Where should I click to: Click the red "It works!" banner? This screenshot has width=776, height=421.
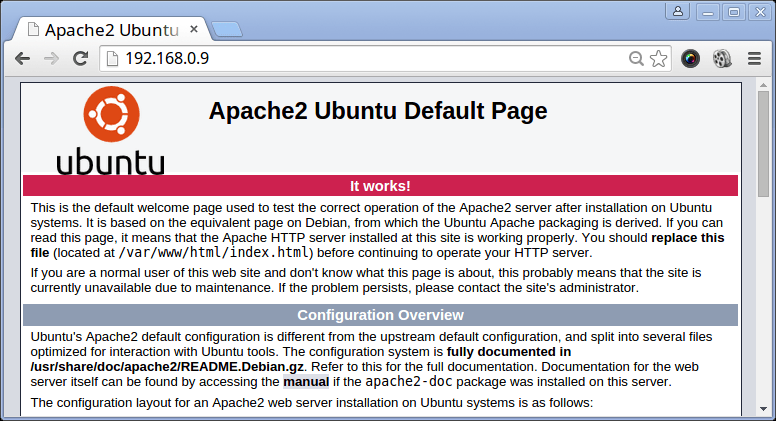tap(380, 186)
